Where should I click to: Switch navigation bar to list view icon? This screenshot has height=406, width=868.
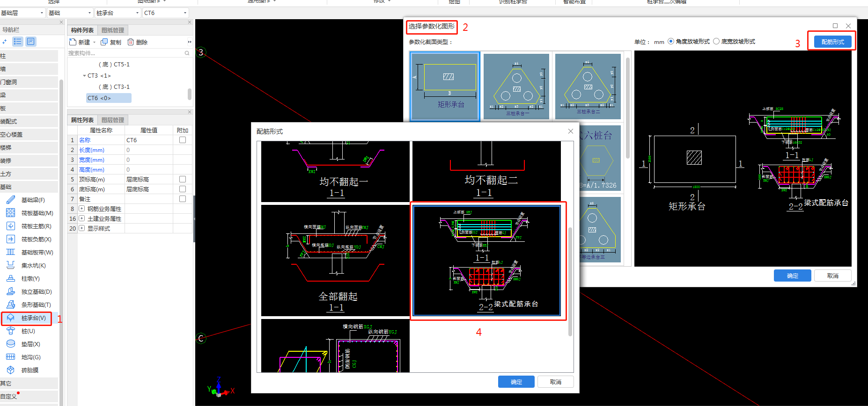tap(17, 42)
